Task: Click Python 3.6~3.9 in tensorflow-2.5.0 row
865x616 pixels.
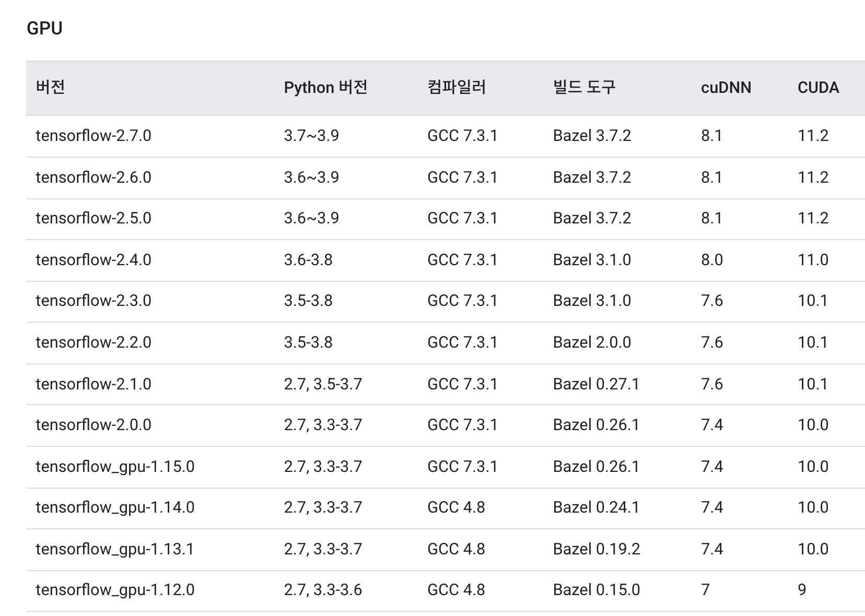Action: pos(311,218)
